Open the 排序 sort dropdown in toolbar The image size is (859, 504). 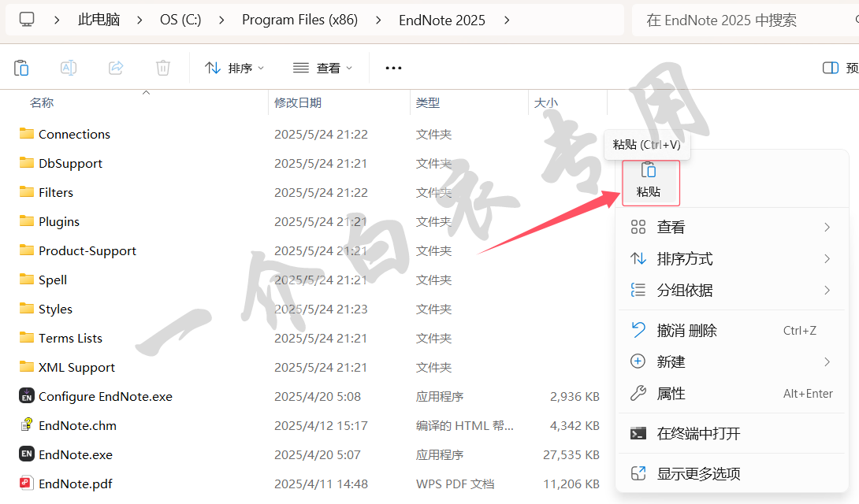tap(235, 68)
